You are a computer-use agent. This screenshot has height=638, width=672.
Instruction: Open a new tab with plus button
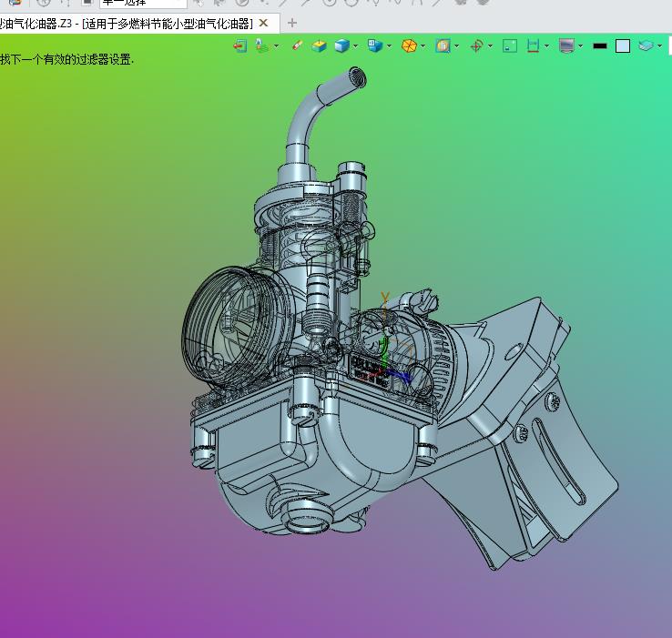coord(291,23)
